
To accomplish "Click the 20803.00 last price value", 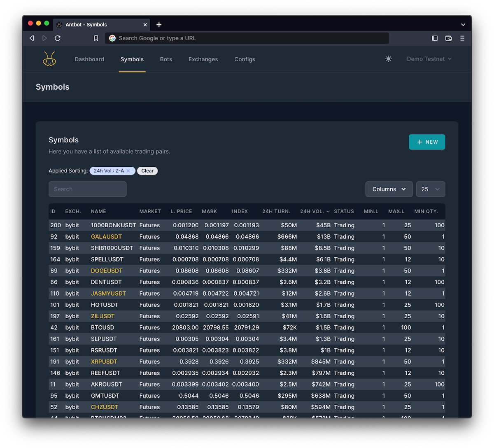I will [185, 328].
